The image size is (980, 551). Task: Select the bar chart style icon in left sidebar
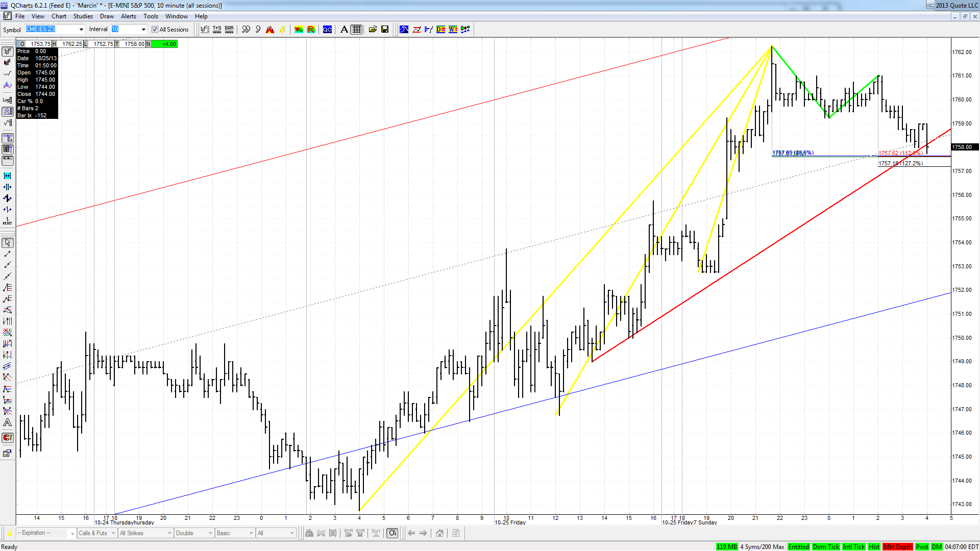(x=7, y=52)
